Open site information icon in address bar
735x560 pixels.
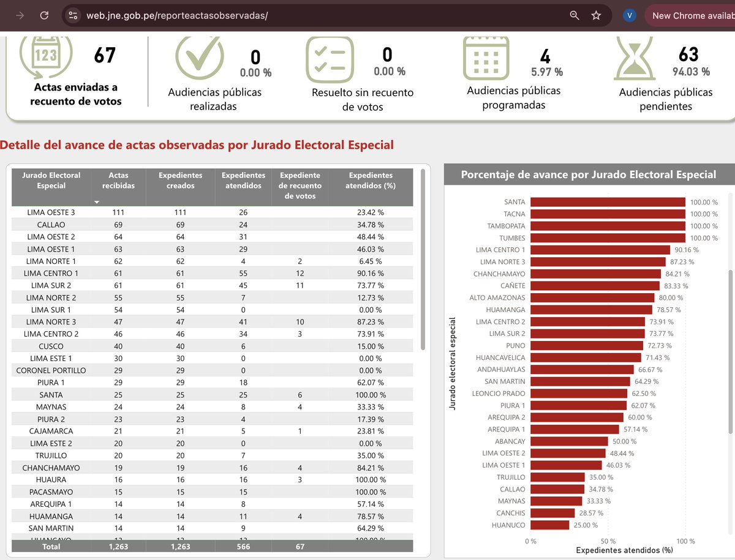click(x=73, y=15)
